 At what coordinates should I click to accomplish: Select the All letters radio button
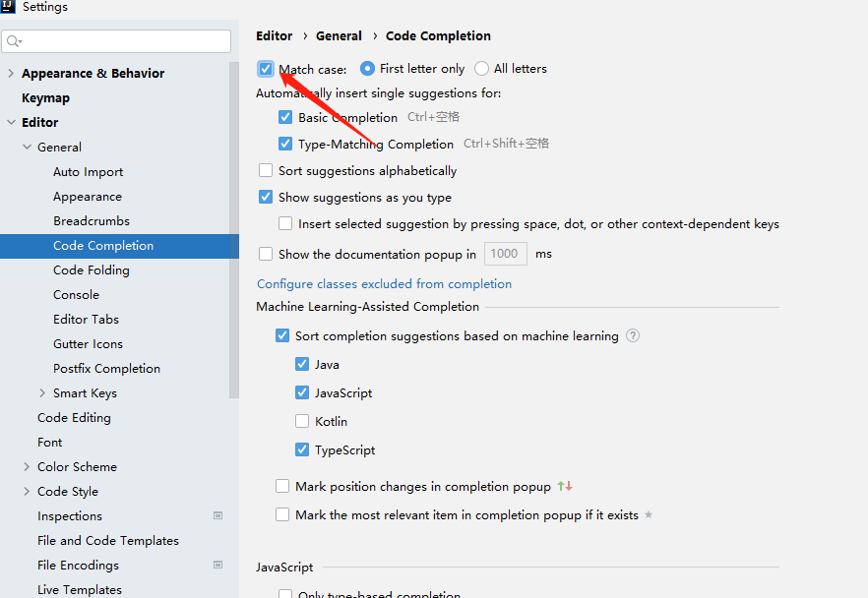pos(481,69)
